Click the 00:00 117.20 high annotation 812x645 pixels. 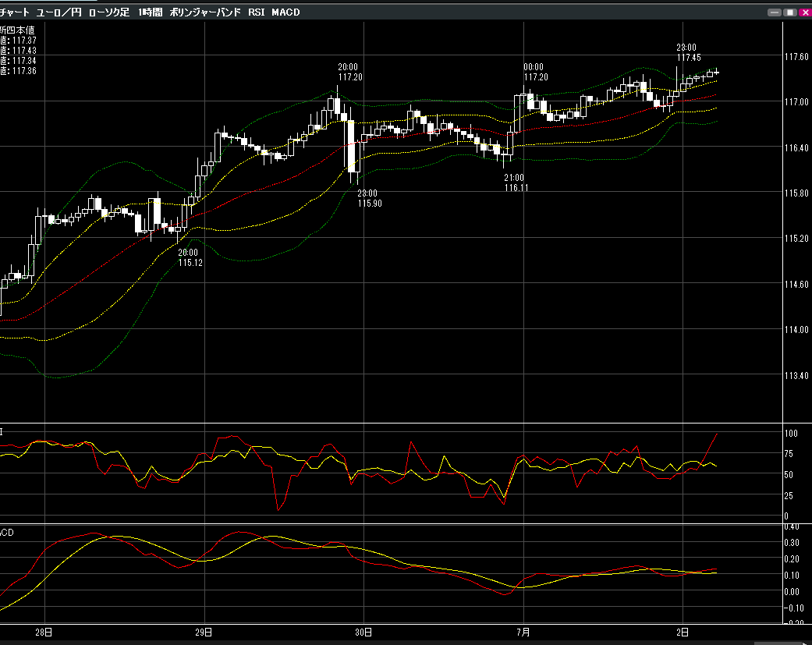[535, 72]
